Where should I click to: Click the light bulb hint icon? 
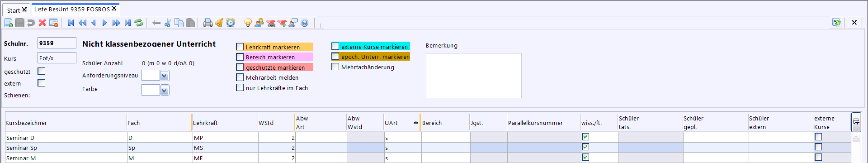pyautogui.click(x=248, y=23)
